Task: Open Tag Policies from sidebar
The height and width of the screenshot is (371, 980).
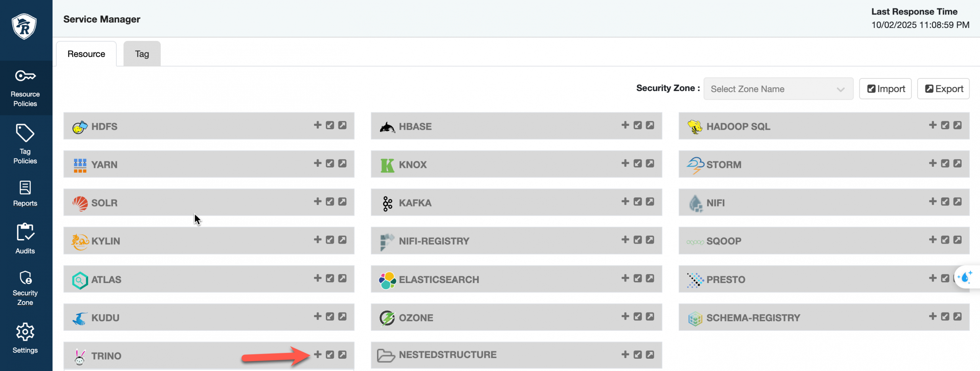Action: click(x=25, y=144)
